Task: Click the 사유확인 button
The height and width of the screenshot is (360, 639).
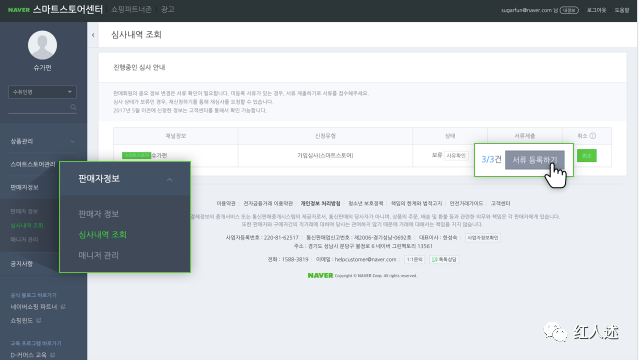Action: 456,155
